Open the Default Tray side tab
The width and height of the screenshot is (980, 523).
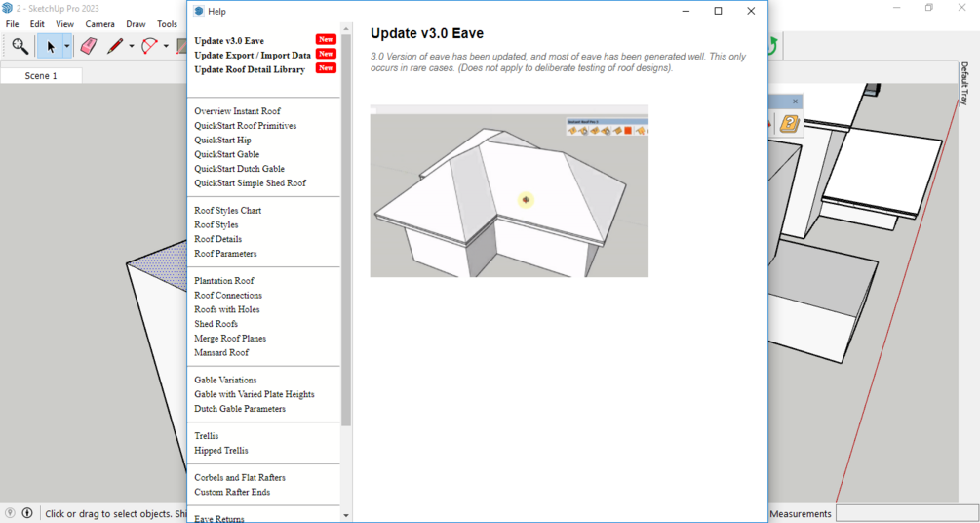(x=963, y=83)
